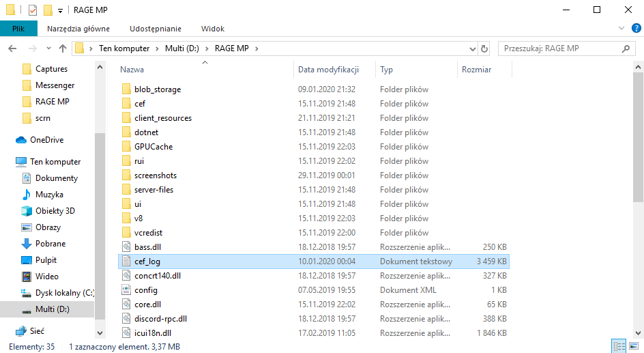644x353 pixels.
Task: Click the blob_storage folder icon
Action: coord(126,89)
